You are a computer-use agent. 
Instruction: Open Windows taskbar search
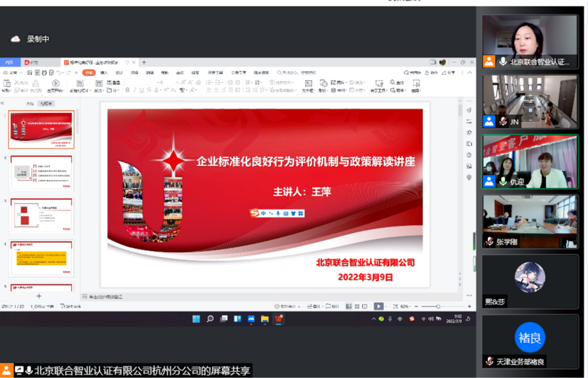pyautogui.click(x=210, y=319)
